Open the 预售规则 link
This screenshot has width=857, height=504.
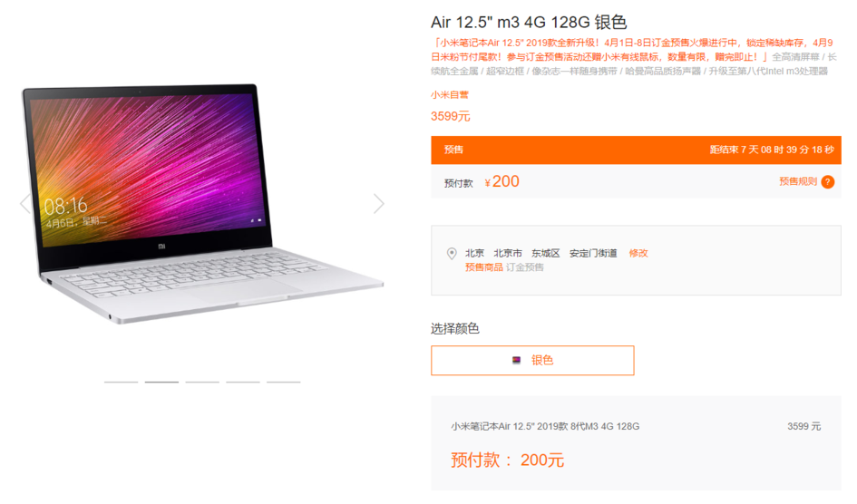point(797,181)
